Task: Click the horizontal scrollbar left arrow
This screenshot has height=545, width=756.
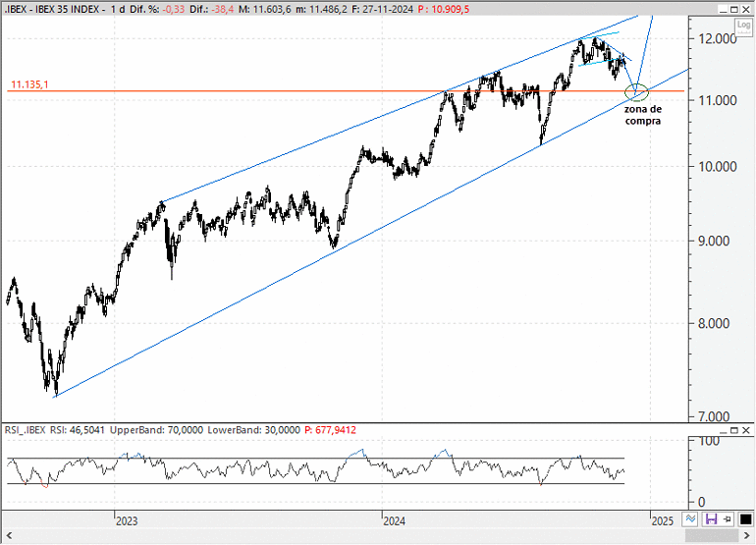Action: coord(9,536)
